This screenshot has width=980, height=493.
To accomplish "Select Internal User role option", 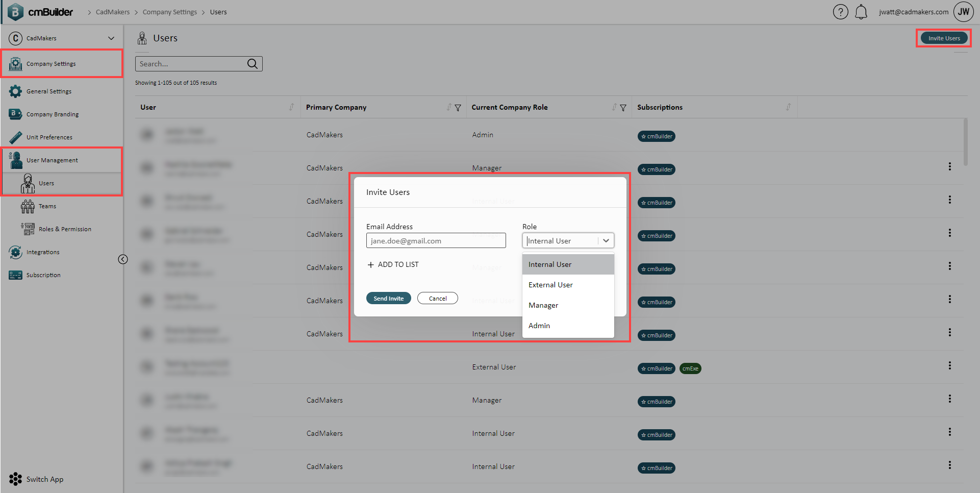I will coord(568,264).
